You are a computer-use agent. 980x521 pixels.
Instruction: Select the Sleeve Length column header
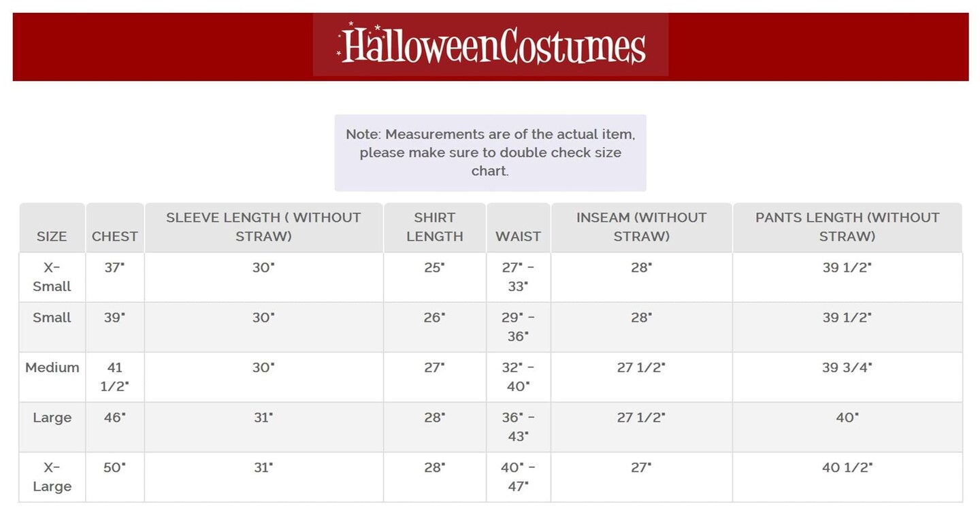pos(263,227)
